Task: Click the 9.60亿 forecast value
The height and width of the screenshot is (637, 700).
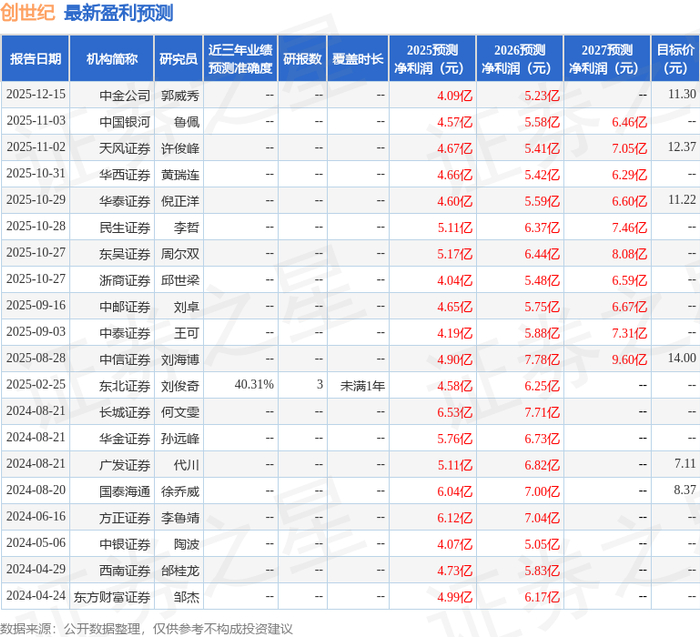Action: [x=629, y=359]
